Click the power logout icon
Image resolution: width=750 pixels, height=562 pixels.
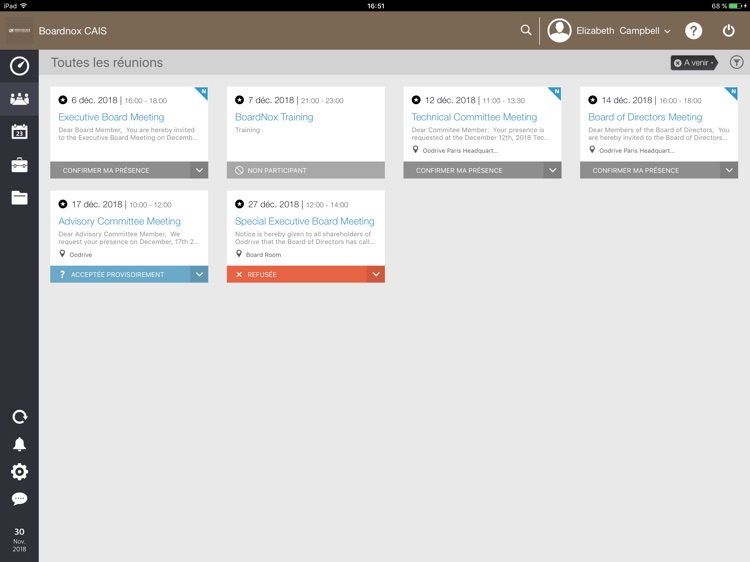click(x=728, y=31)
